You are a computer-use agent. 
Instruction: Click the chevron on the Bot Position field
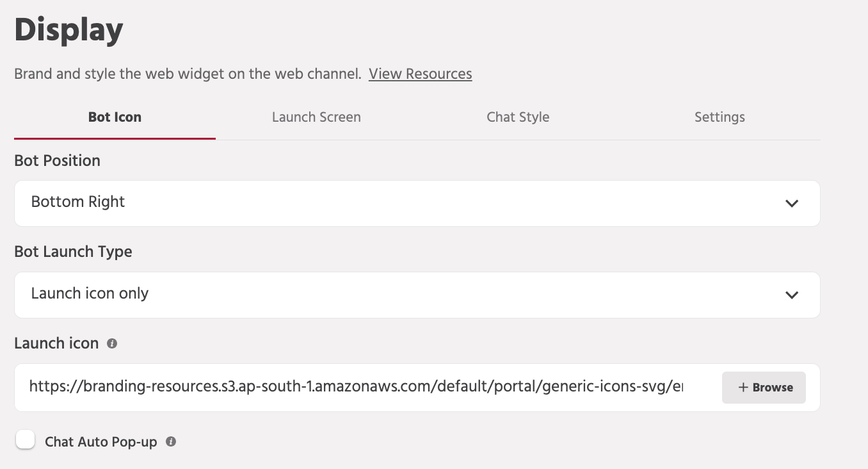(792, 203)
